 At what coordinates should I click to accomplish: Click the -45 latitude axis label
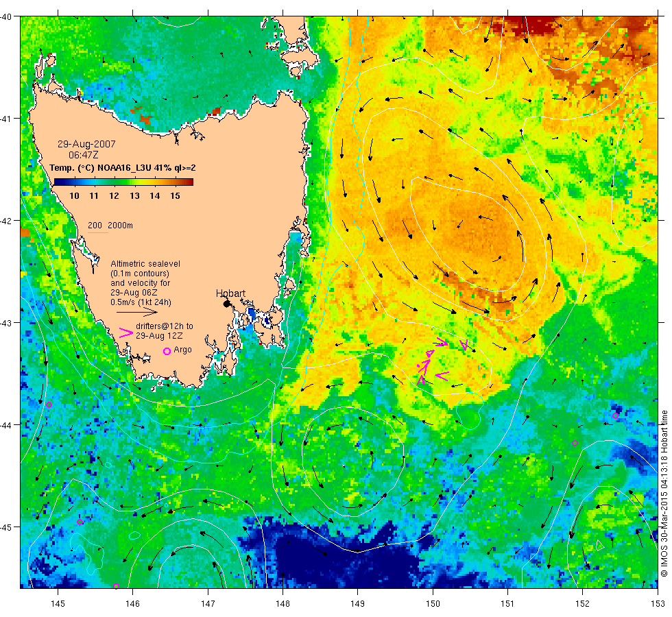click(6, 527)
